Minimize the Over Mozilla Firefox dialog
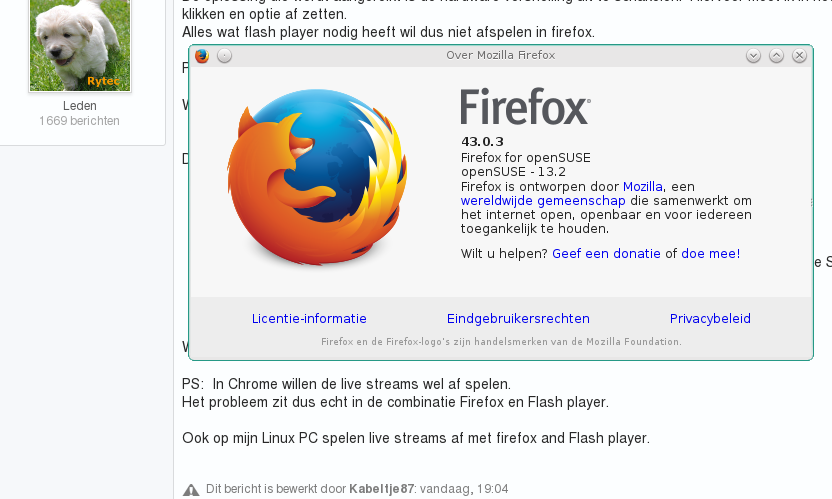 click(753, 56)
